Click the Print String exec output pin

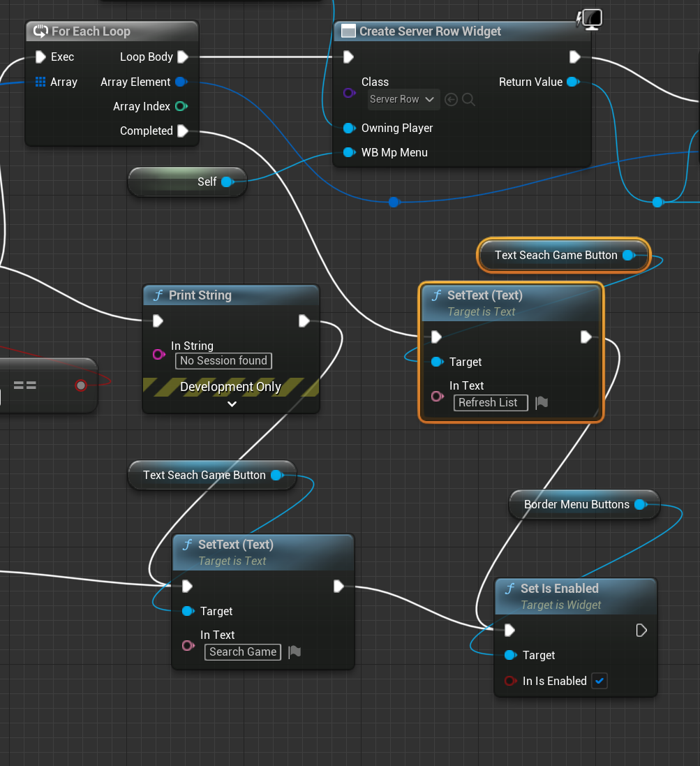coord(304,321)
